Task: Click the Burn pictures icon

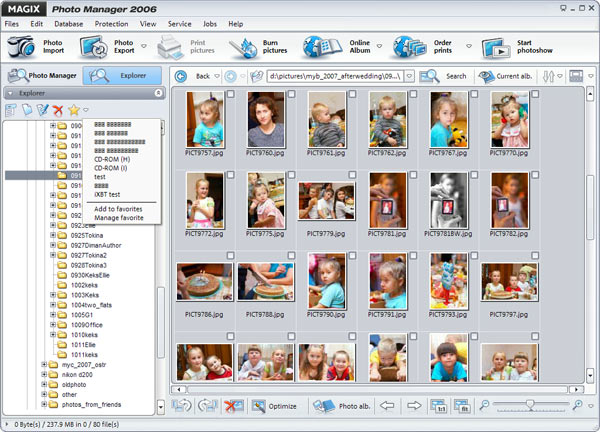Action: [243, 47]
